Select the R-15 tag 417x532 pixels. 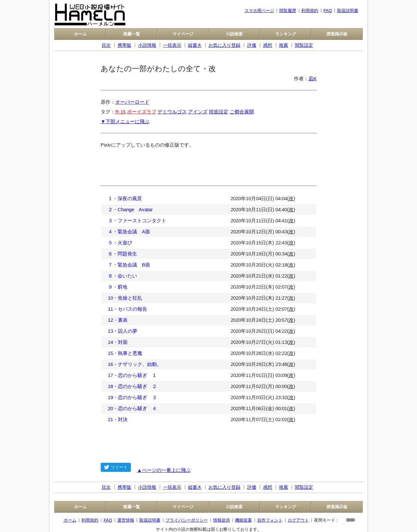[x=120, y=112]
